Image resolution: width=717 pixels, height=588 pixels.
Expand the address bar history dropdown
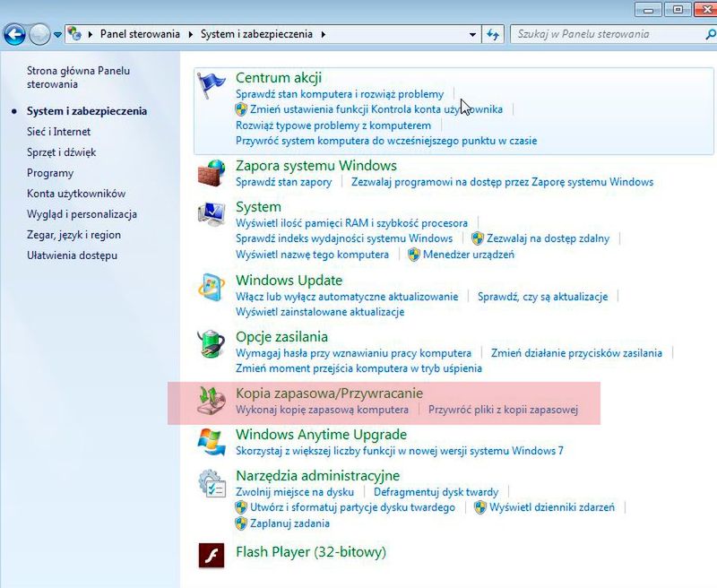(473, 34)
